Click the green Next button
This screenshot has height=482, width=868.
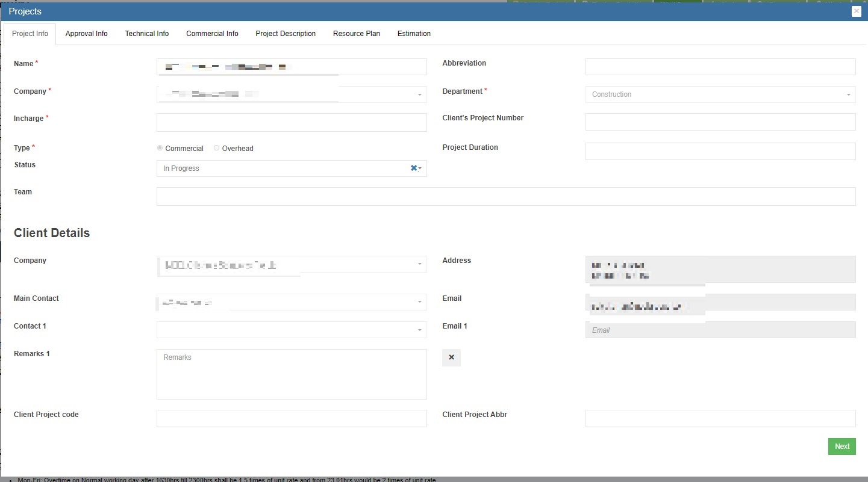tap(841, 446)
